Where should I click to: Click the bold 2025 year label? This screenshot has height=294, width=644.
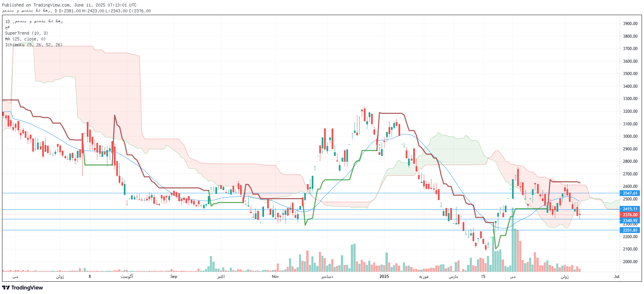(384, 277)
